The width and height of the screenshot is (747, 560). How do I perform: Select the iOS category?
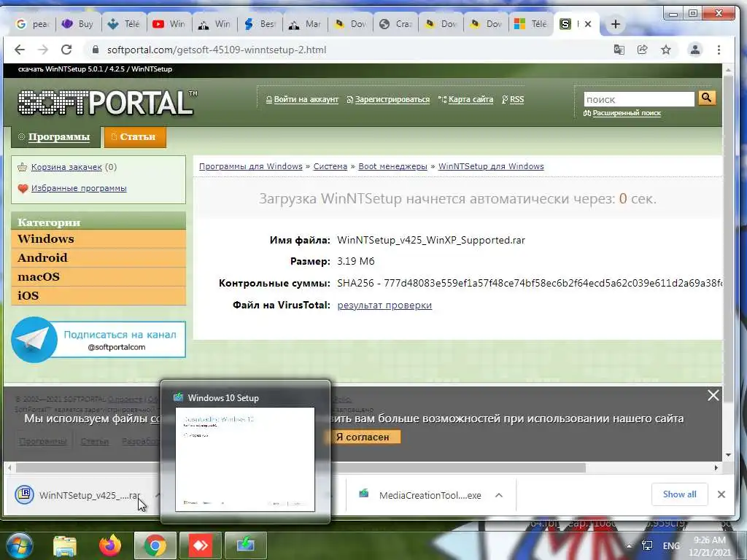click(98, 296)
